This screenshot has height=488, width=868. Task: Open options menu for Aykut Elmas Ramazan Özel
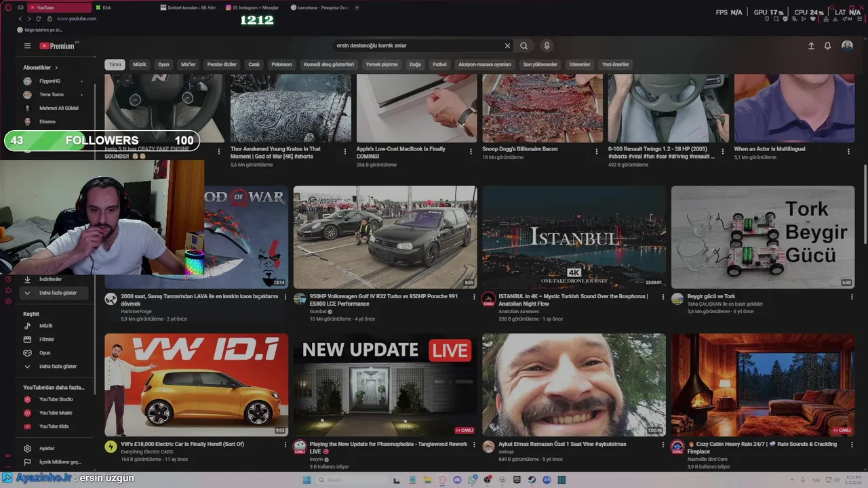click(x=663, y=445)
